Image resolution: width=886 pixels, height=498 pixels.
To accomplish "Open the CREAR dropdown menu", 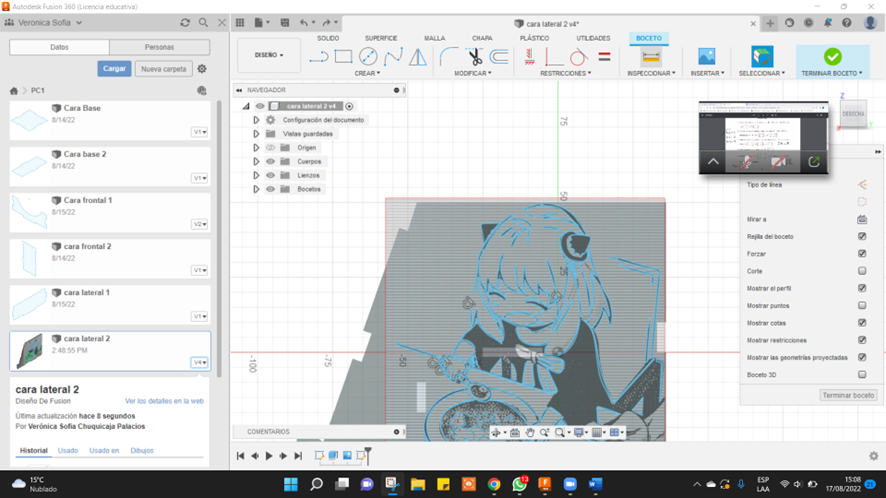I will [x=367, y=73].
